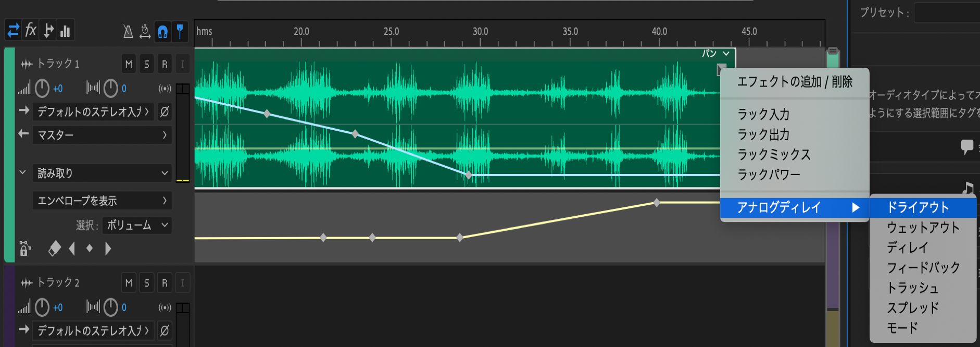Image resolution: width=980 pixels, height=347 pixels.
Task: Collapse Track 1 automation lane chevron
Action: (x=22, y=172)
